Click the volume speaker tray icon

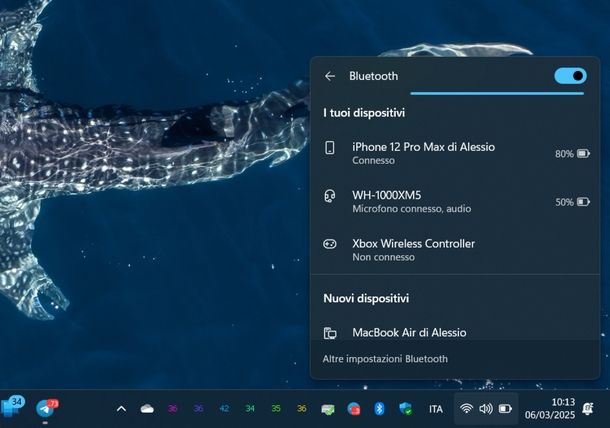(x=486, y=409)
